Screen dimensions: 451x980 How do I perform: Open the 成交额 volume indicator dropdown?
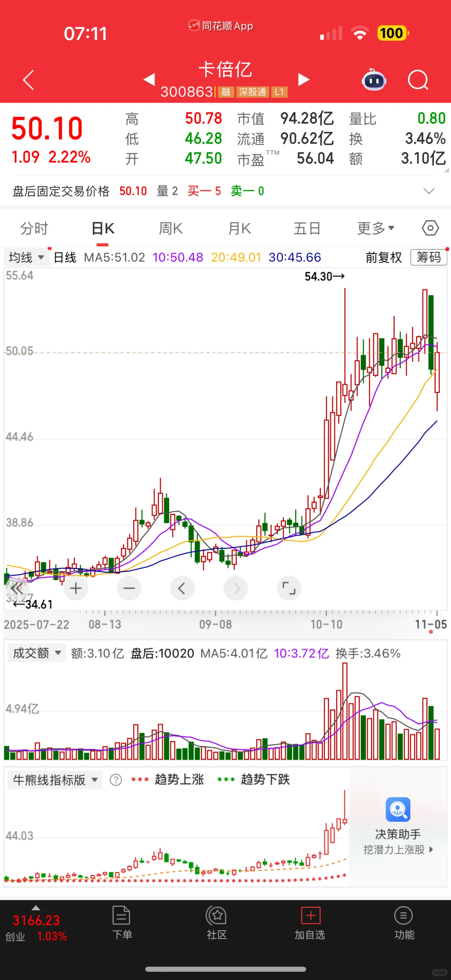pos(37,653)
